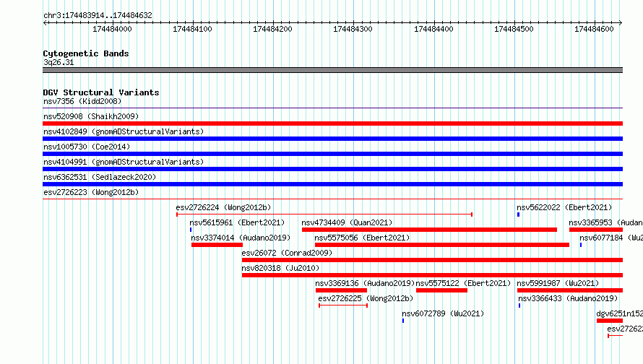The height and width of the screenshot is (364, 643).
Task: Select the 3q26.31 band label
Action: click(x=59, y=62)
